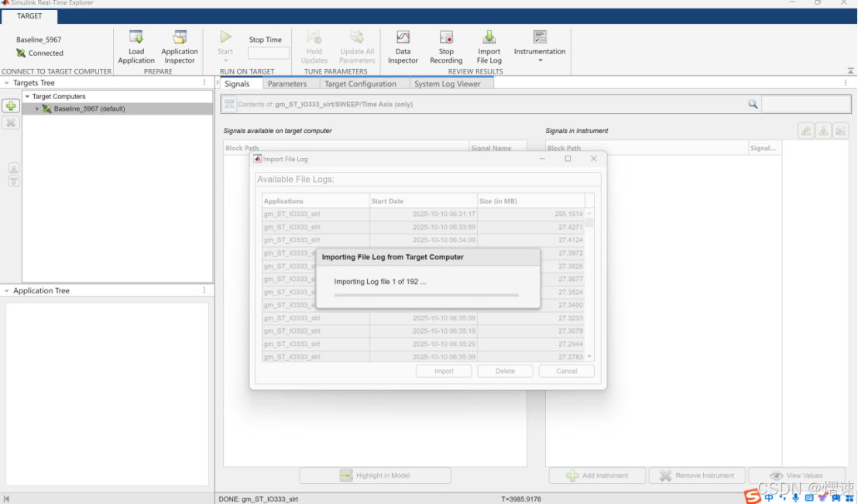Click Cancel in the Import File Log dialog
Screen dimensions: 858x504
(x=566, y=371)
